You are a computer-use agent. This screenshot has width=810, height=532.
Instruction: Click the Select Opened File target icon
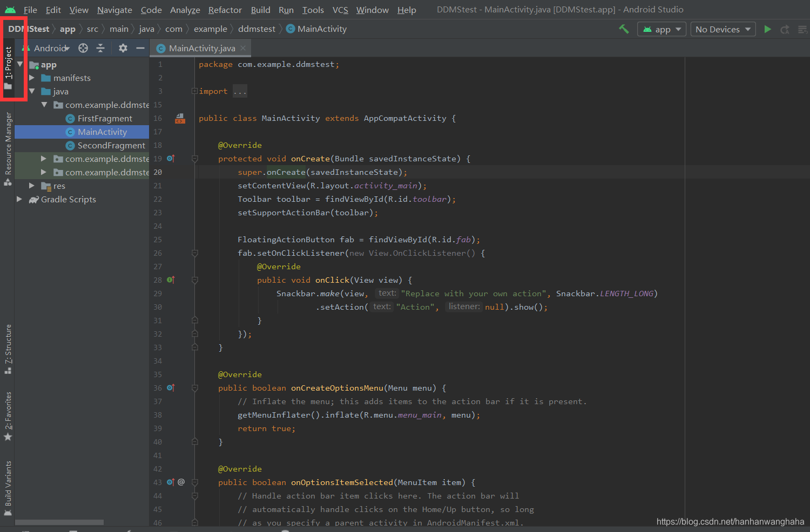pos(83,48)
